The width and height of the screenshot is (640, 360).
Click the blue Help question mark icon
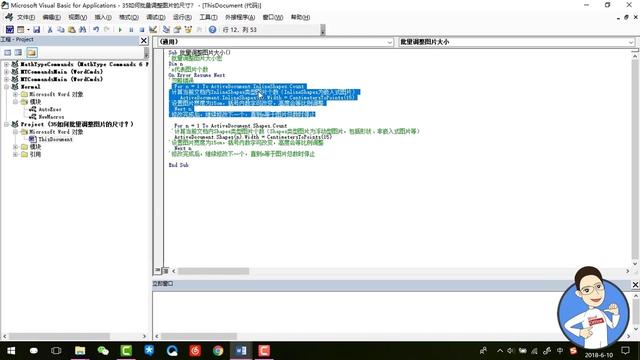tap(212, 29)
